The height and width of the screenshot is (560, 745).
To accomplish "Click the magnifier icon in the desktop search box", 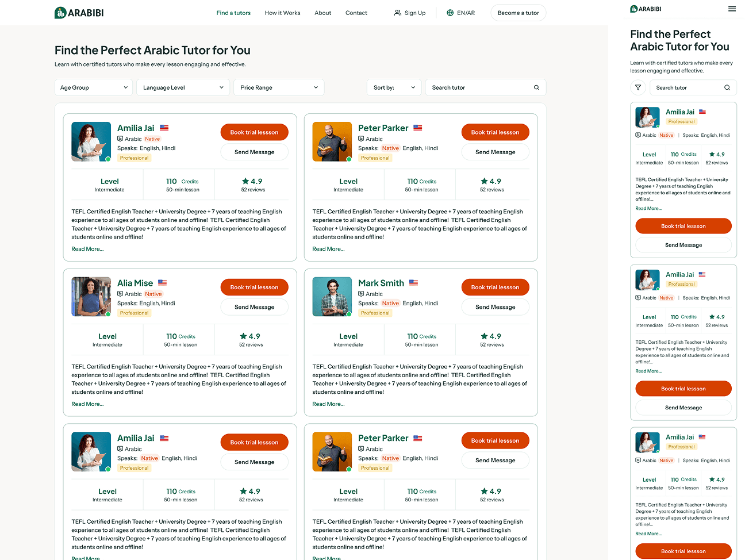I will click(536, 87).
